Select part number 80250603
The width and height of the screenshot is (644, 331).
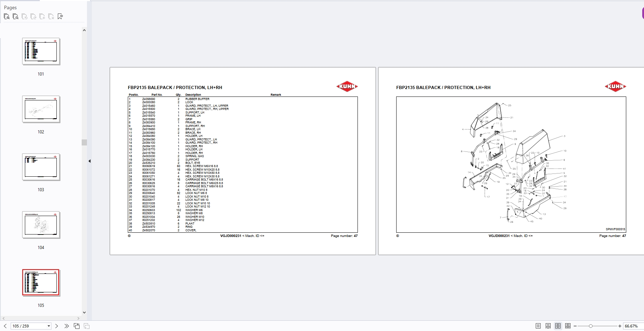pyautogui.click(x=149, y=210)
